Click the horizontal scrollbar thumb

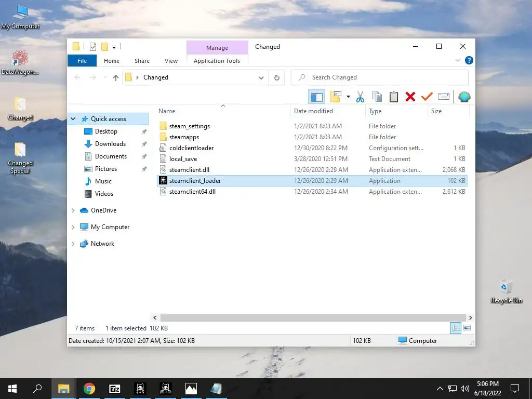[x=313, y=318]
